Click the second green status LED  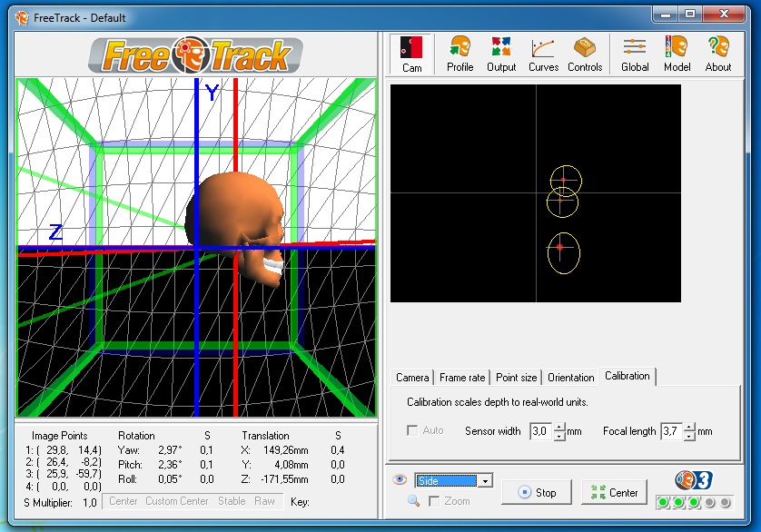[x=678, y=502]
